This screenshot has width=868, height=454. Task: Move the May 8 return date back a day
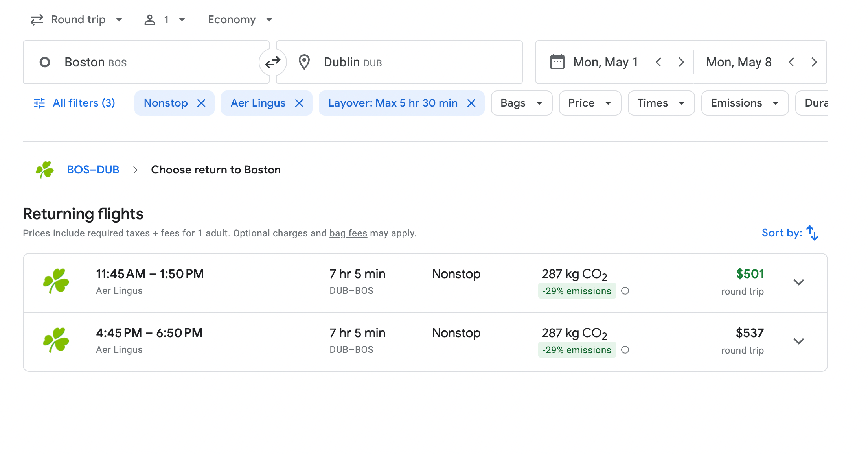791,62
